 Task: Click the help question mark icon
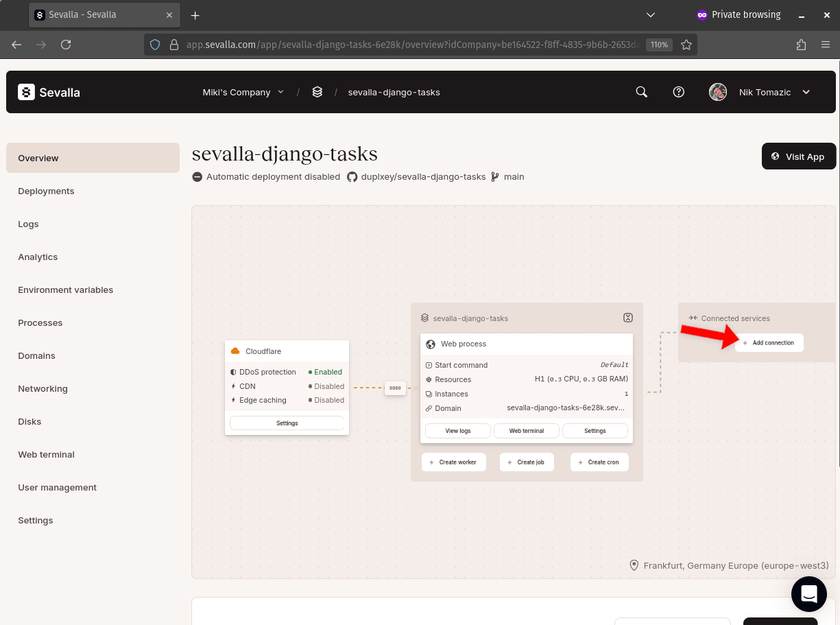tap(678, 91)
